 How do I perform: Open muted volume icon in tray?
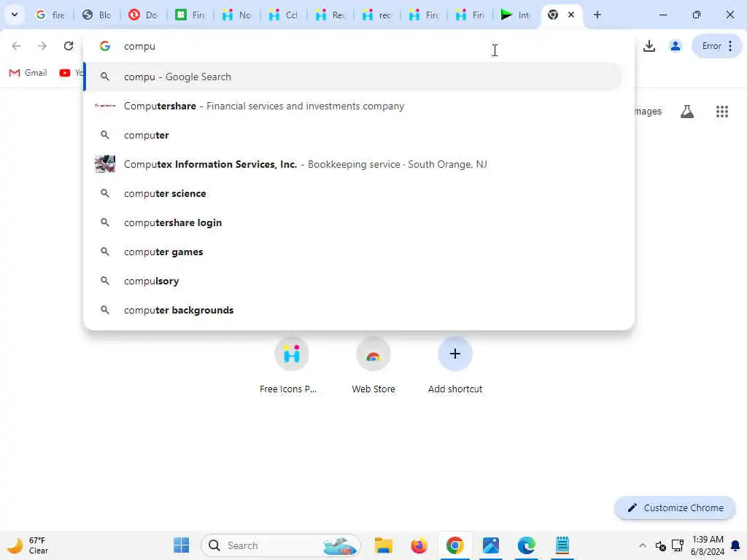pyautogui.click(x=660, y=545)
